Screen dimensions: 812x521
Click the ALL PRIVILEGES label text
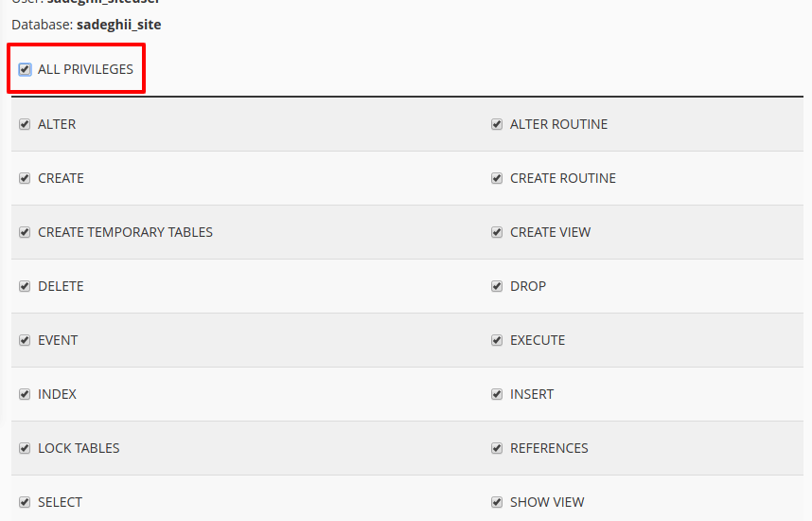(85, 69)
